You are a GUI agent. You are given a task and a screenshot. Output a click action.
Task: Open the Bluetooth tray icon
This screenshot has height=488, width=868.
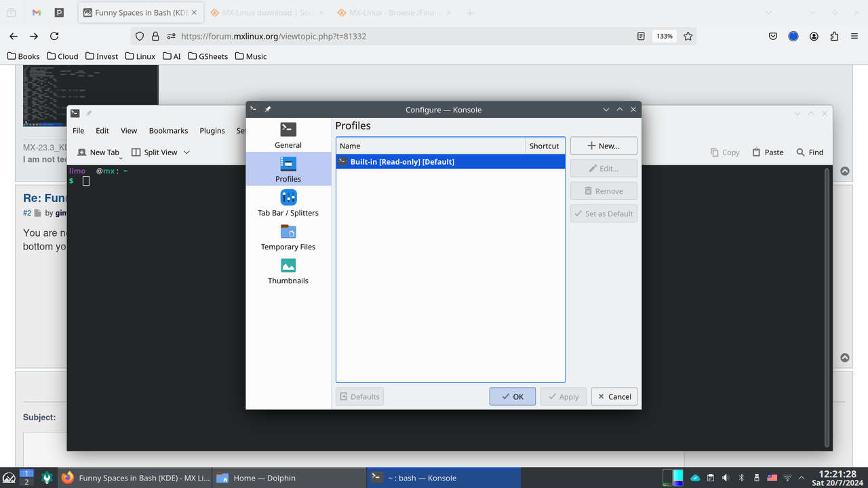741,478
